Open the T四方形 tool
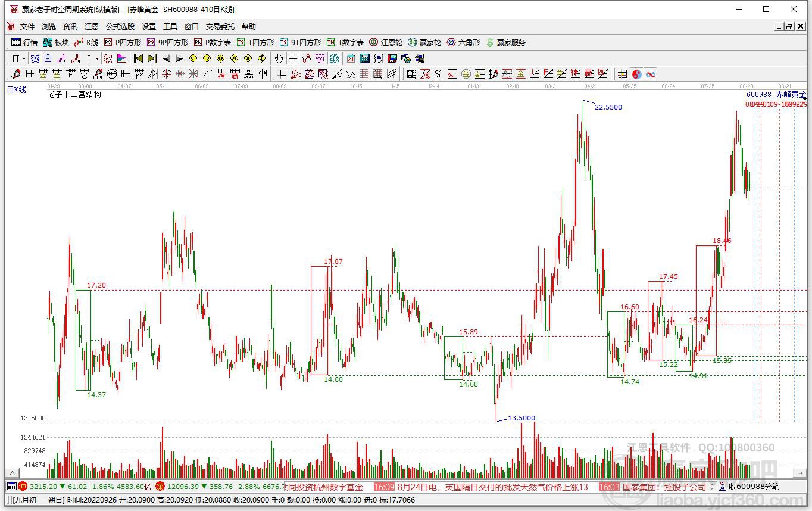The height and width of the screenshot is (511, 812). [255, 42]
